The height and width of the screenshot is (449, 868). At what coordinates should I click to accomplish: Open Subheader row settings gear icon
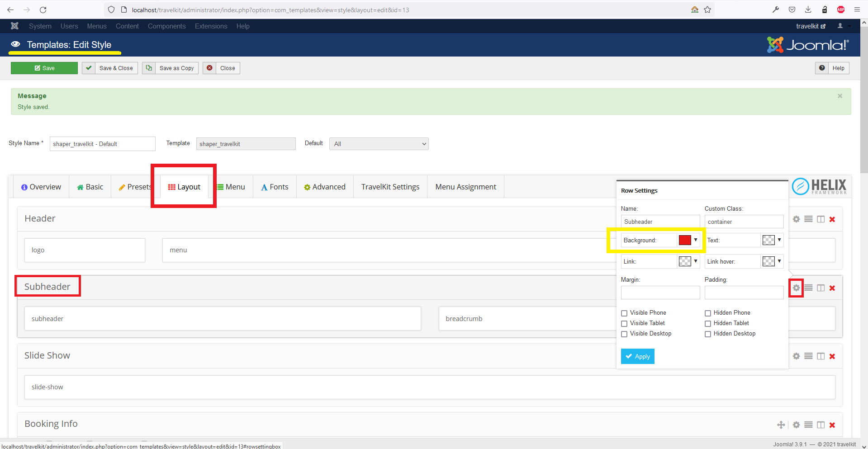(x=796, y=288)
